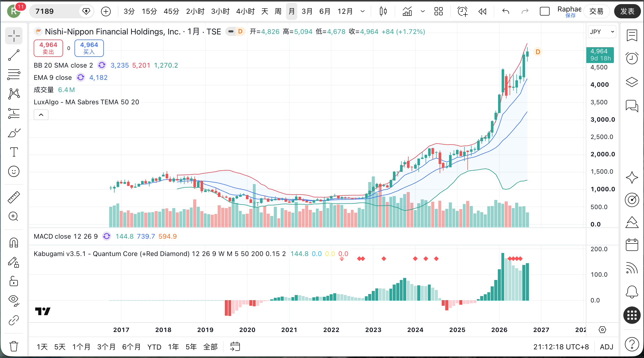Switch to the 12月 timeframe
Viewport: 644px width, 358px height.
[345, 11]
